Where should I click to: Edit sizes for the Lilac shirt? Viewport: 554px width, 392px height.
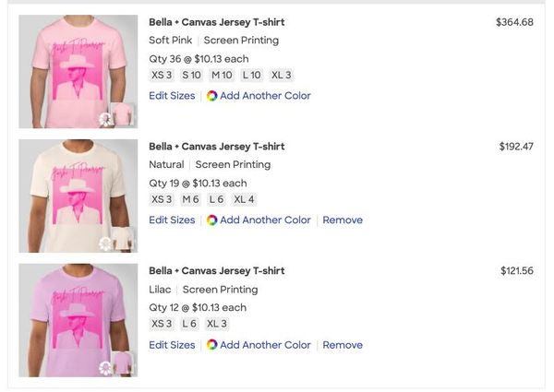coord(172,345)
